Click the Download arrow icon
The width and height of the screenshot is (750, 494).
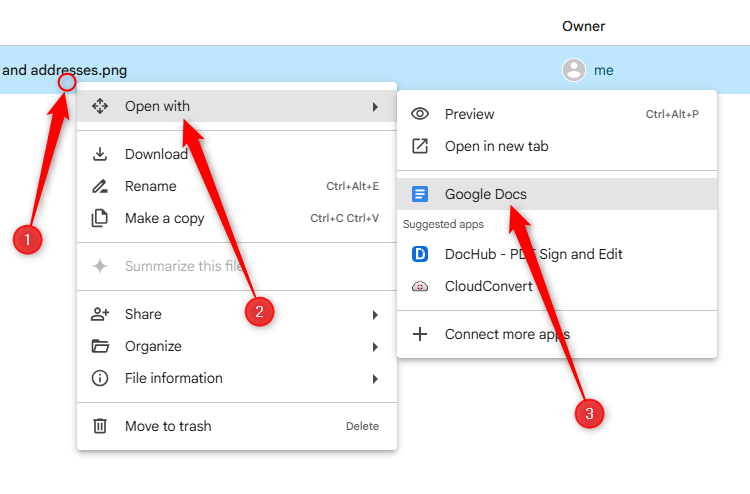[x=100, y=154]
